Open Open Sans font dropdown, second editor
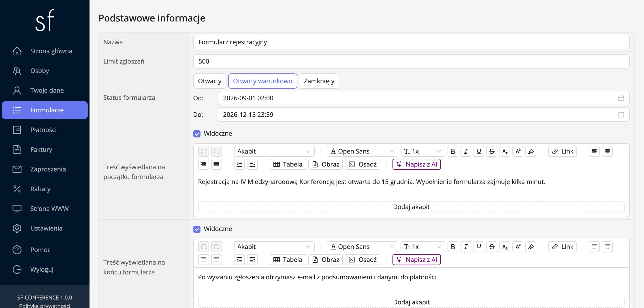The width and height of the screenshot is (644, 308). tap(362, 247)
